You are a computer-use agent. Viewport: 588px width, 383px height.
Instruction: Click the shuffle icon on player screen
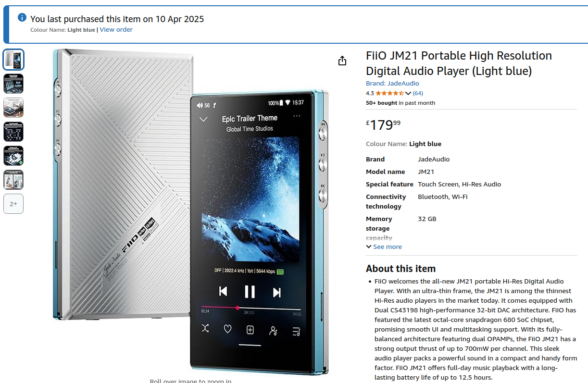205,329
